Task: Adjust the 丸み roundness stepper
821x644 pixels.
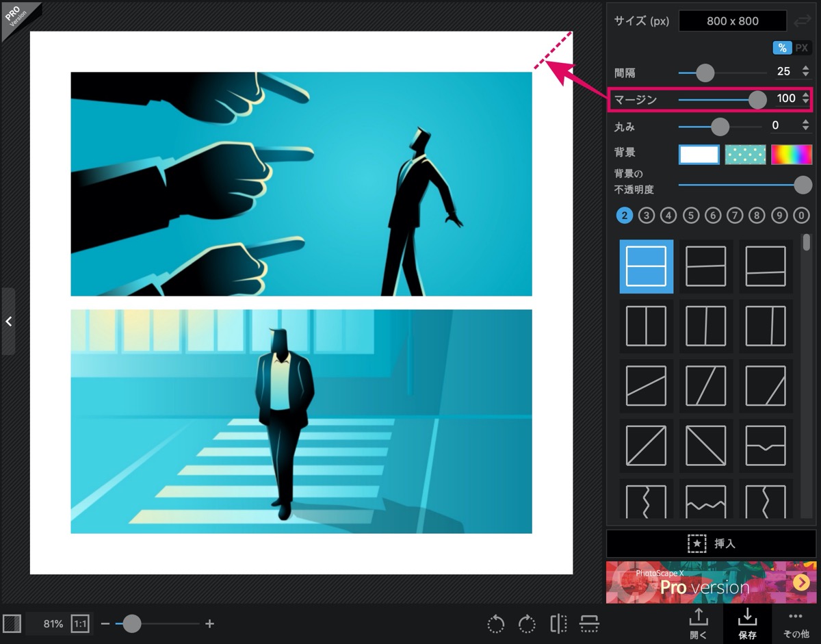Action: [805, 125]
